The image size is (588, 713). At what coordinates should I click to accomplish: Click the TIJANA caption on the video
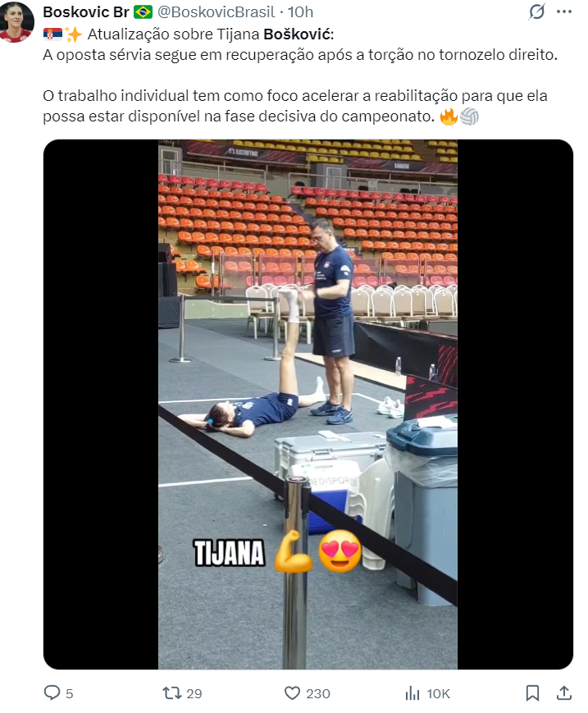230,553
